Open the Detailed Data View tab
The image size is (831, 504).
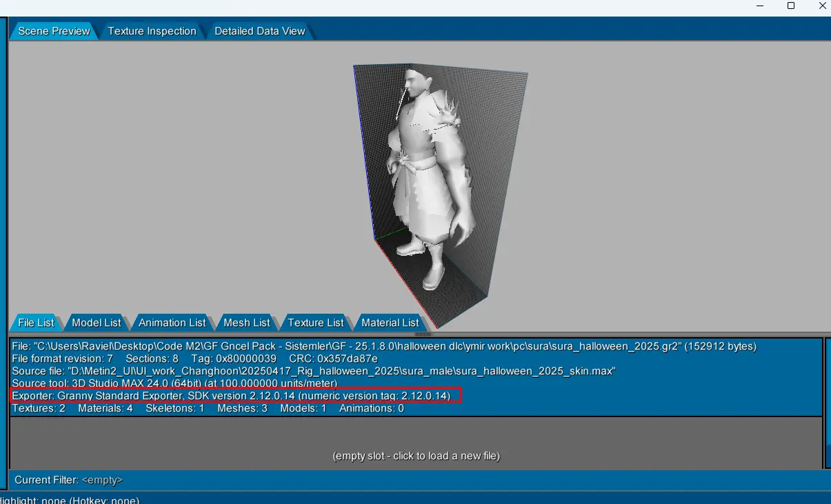(x=259, y=31)
